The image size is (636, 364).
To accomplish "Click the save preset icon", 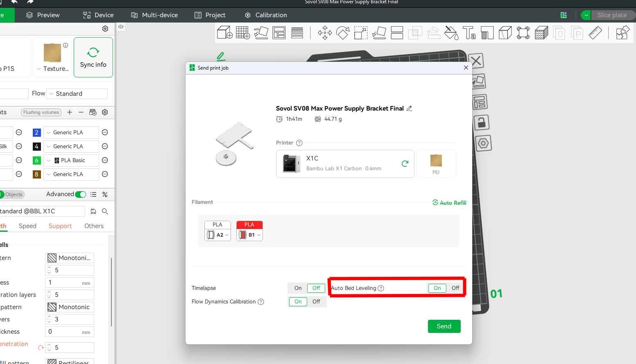I will point(93,211).
